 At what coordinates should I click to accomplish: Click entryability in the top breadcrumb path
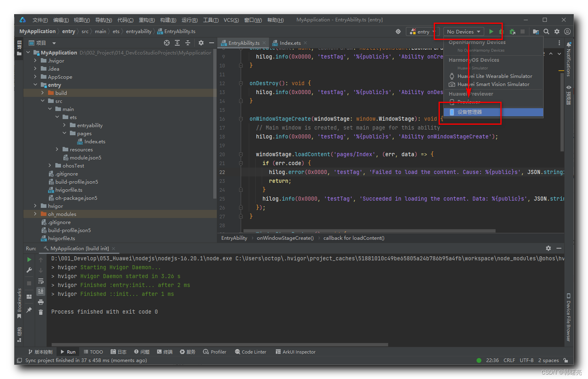click(x=139, y=31)
